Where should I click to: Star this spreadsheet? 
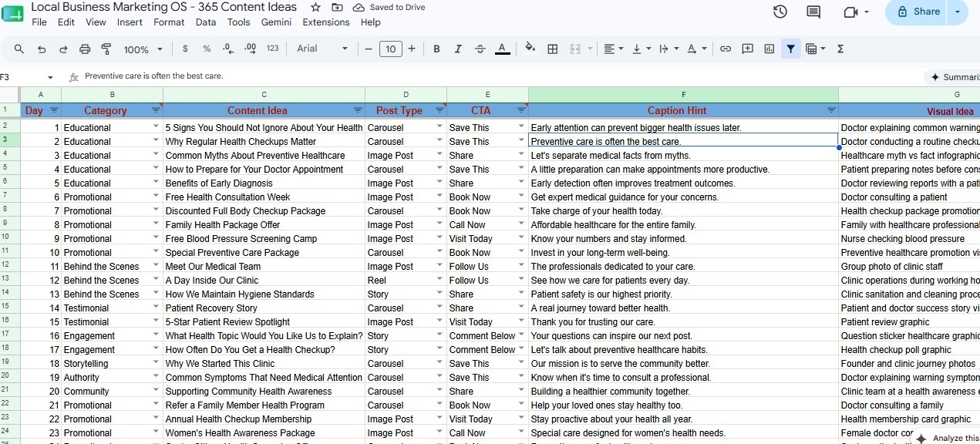[x=315, y=7]
